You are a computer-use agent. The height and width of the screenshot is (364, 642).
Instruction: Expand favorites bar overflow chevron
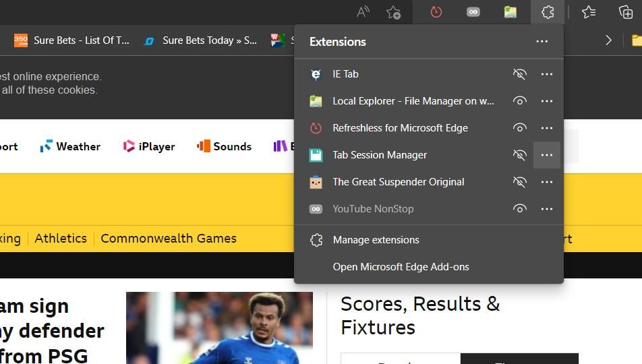pyautogui.click(x=608, y=40)
